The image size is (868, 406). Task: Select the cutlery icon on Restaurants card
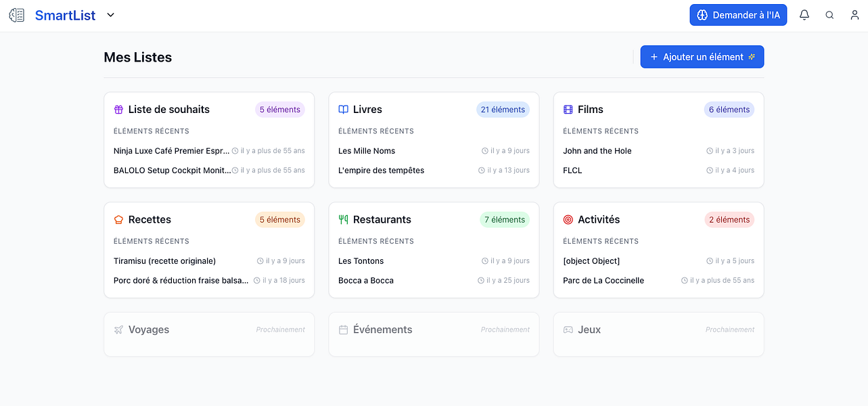[342, 219]
